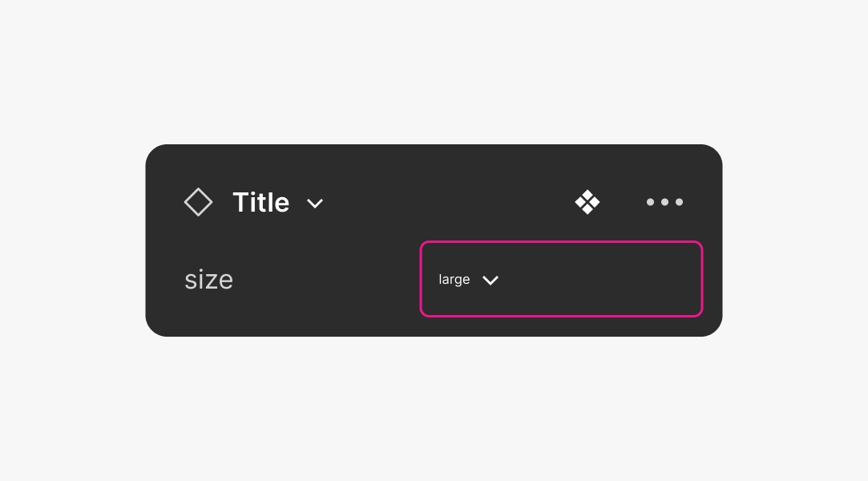Click the down arrow beside large
Image resolution: width=868 pixels, height=481 pixels.
pyautogui.click(x=491, y=280)
